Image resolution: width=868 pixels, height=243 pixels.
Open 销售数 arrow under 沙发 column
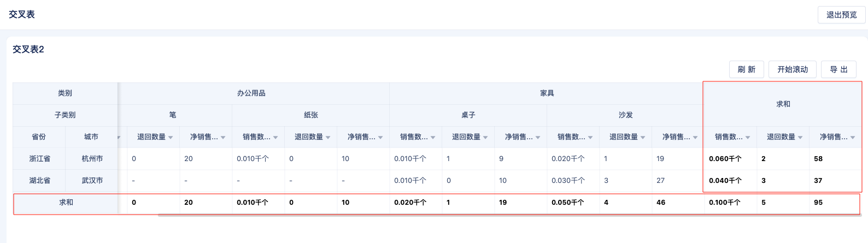click(590, 138)
